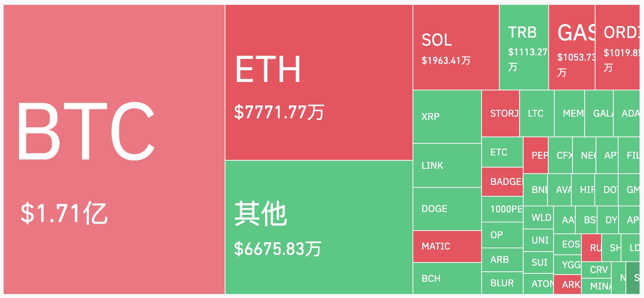Click the red GAS tile
The image size is (644, 298).
[571, 47]
